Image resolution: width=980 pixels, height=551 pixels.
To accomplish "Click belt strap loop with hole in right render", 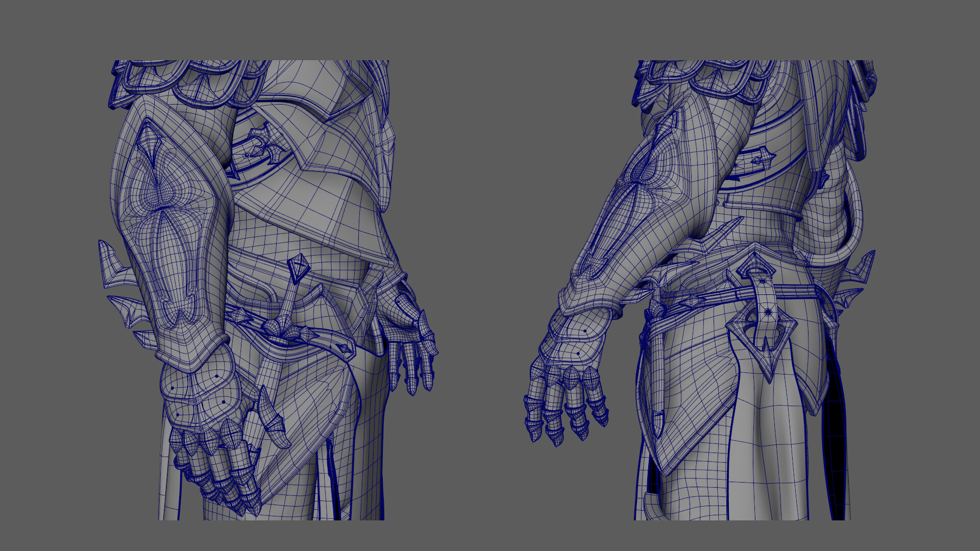I will pos(767,305).
